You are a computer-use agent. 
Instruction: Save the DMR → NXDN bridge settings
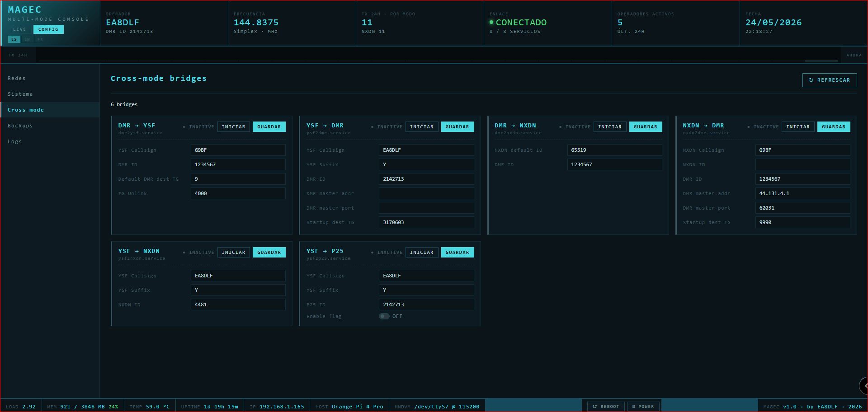[x=646, y=127]
